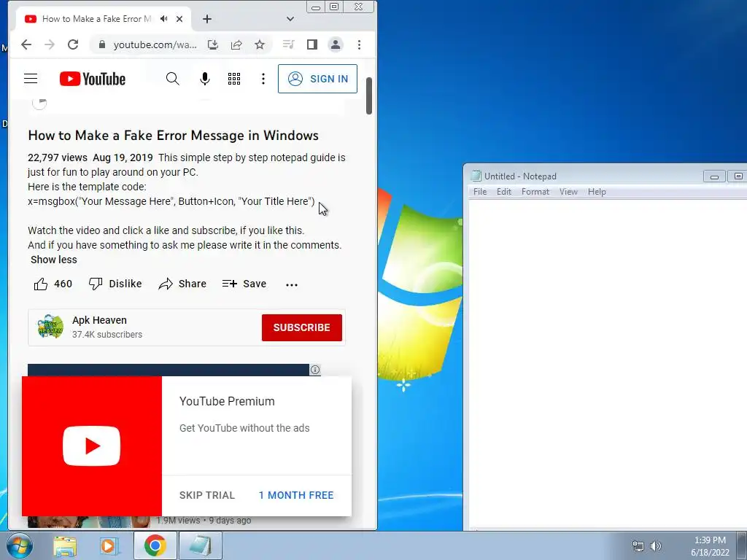This screenshot has height=560, width=747.
Task: Open Notepad Help menu
Action: 597,192
